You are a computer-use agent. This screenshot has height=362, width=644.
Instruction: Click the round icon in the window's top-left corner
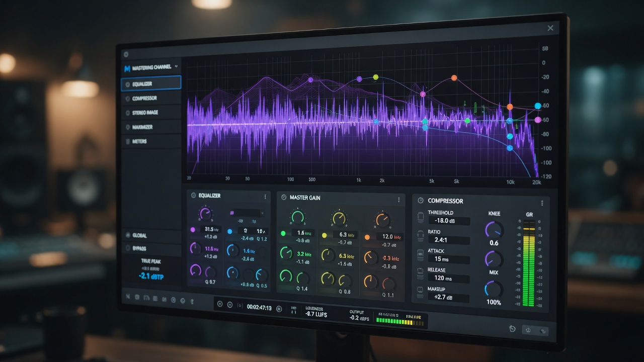click(x=126, y=54)
